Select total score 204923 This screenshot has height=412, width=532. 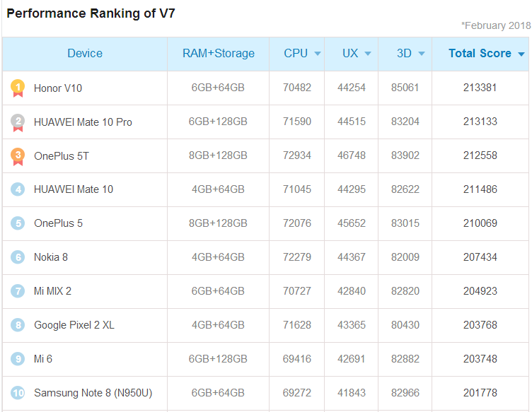coord(480,291)
